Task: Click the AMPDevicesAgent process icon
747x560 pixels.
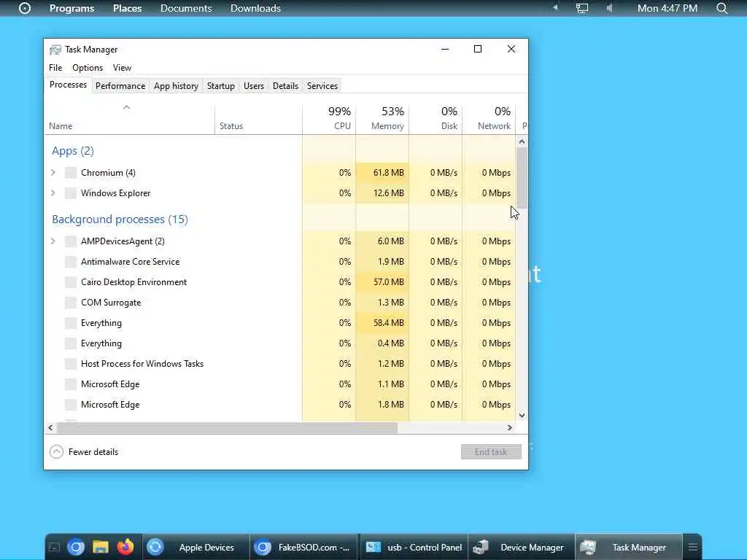Action: (71, 241)
